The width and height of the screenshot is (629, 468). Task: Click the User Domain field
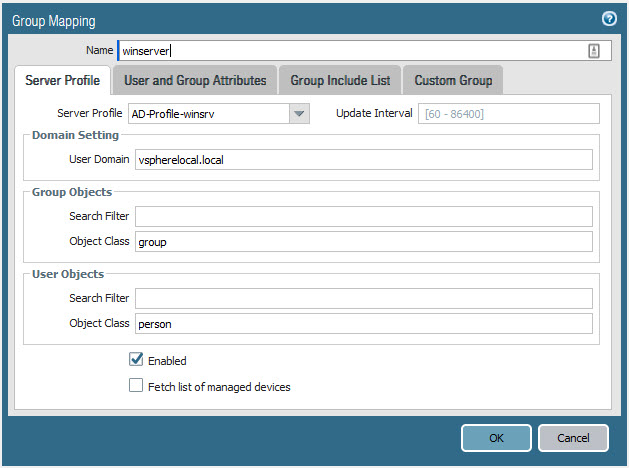click(363, 160)
